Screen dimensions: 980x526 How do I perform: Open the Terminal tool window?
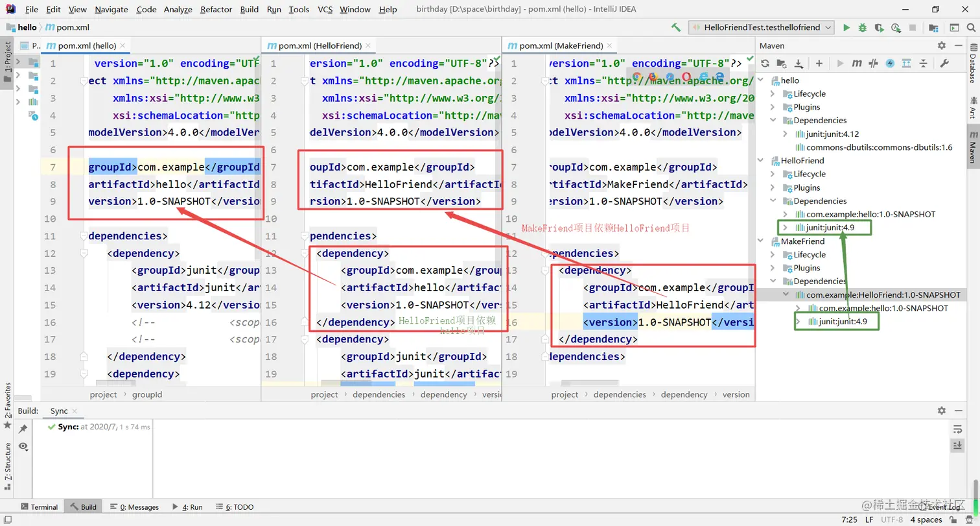pyautogui.click(x=39, y=507)
